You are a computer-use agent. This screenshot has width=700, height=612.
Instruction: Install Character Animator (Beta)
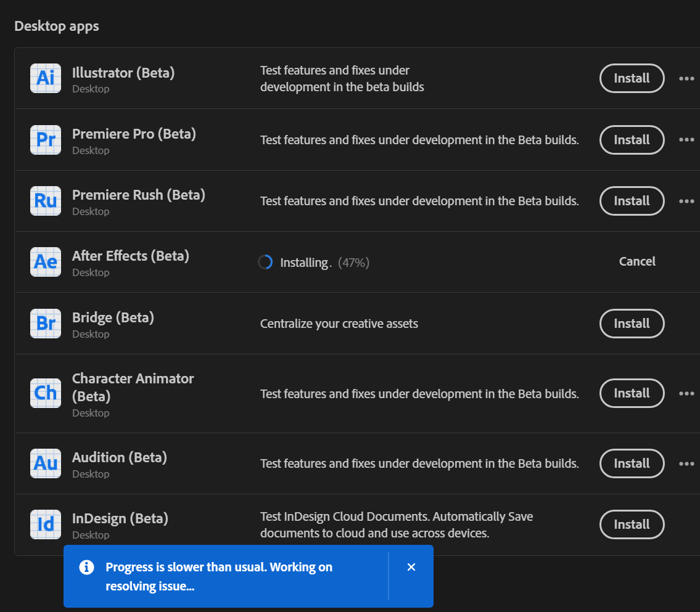coord(632,393)
